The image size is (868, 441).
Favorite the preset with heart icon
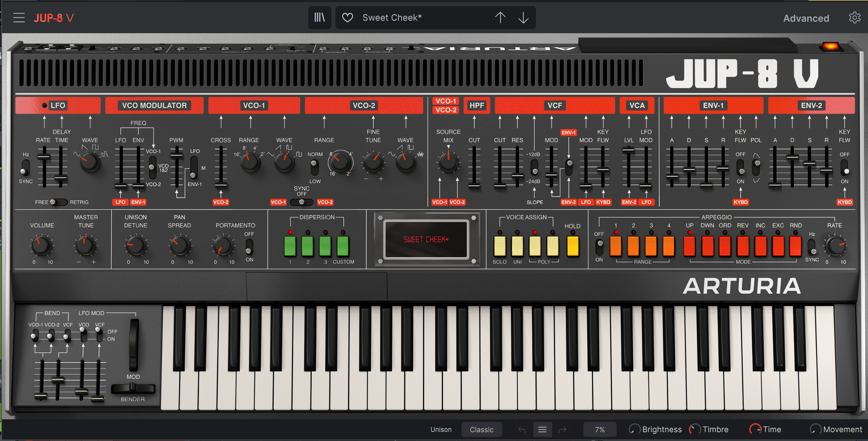tap(347, 18)
